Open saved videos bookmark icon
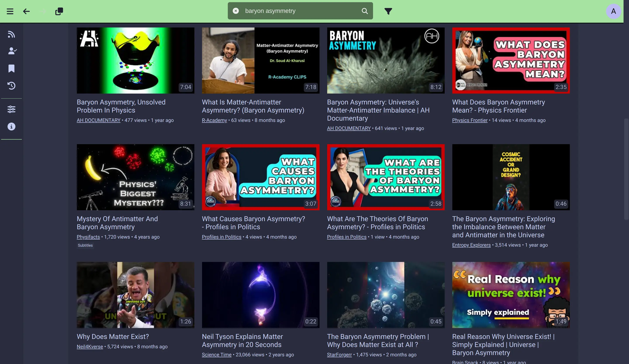 [11, 68]
